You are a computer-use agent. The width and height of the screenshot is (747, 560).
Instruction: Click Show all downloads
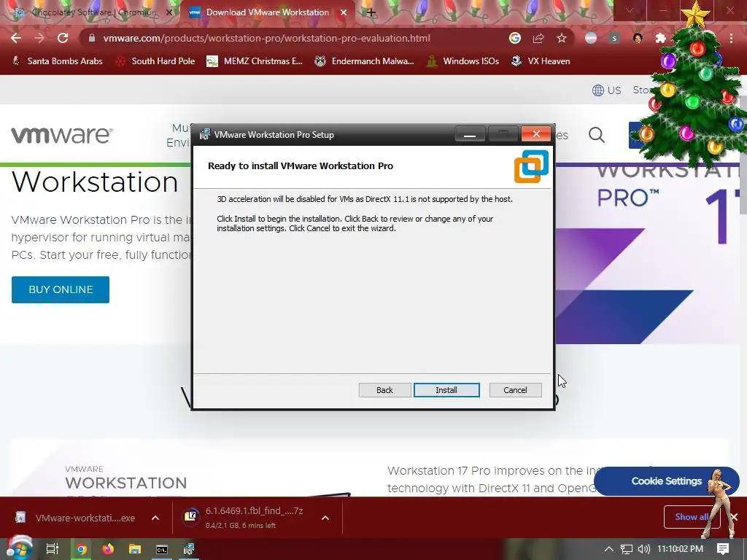click(x=690, y=517)
